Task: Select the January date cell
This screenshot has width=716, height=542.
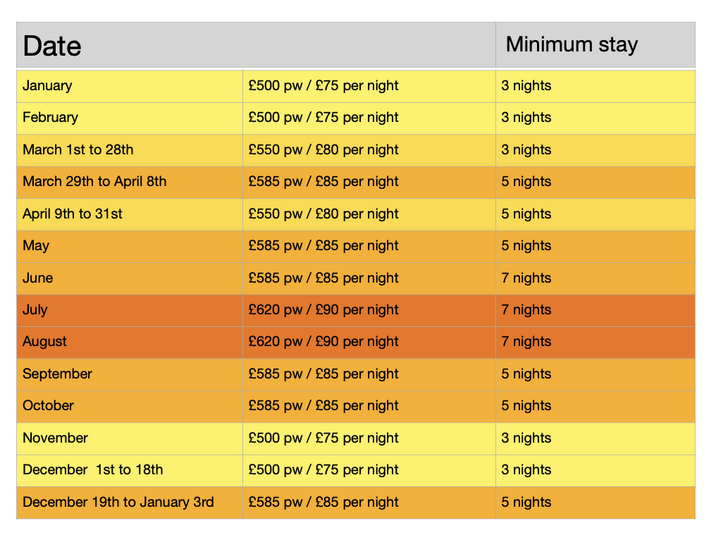Action: point(47,86)
